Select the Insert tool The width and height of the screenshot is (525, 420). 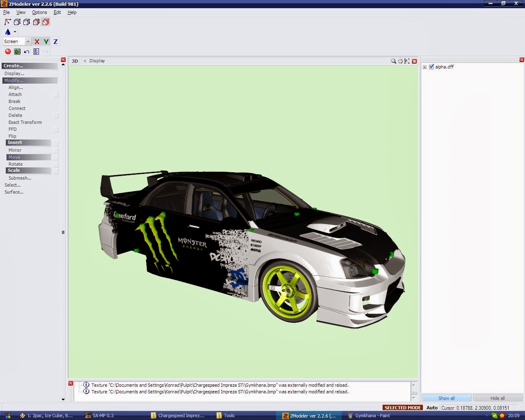(x=29, y=142)
